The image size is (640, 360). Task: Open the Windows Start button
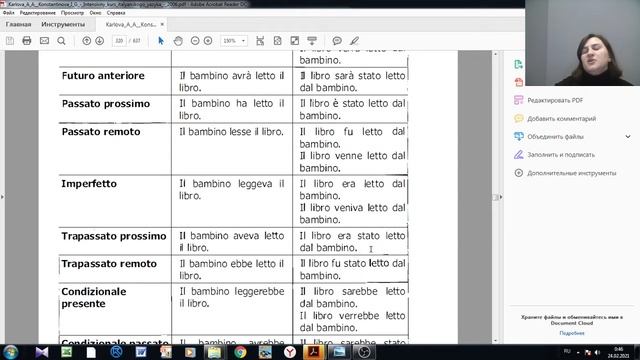11,352
